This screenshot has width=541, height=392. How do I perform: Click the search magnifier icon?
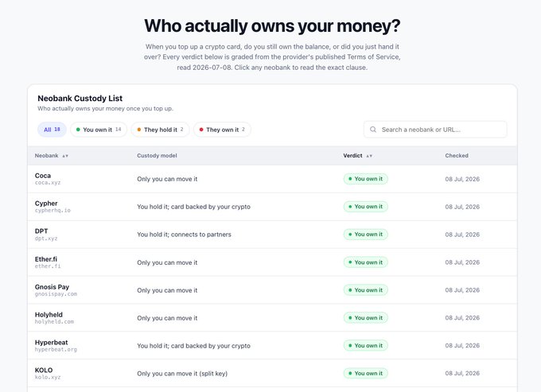(373, 130)
